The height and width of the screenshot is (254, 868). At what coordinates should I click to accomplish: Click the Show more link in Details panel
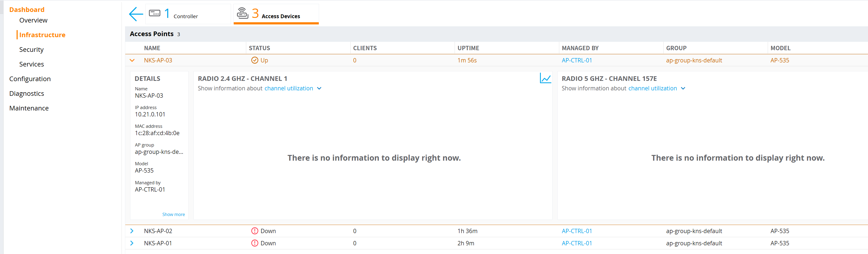(x=173, y=214)
